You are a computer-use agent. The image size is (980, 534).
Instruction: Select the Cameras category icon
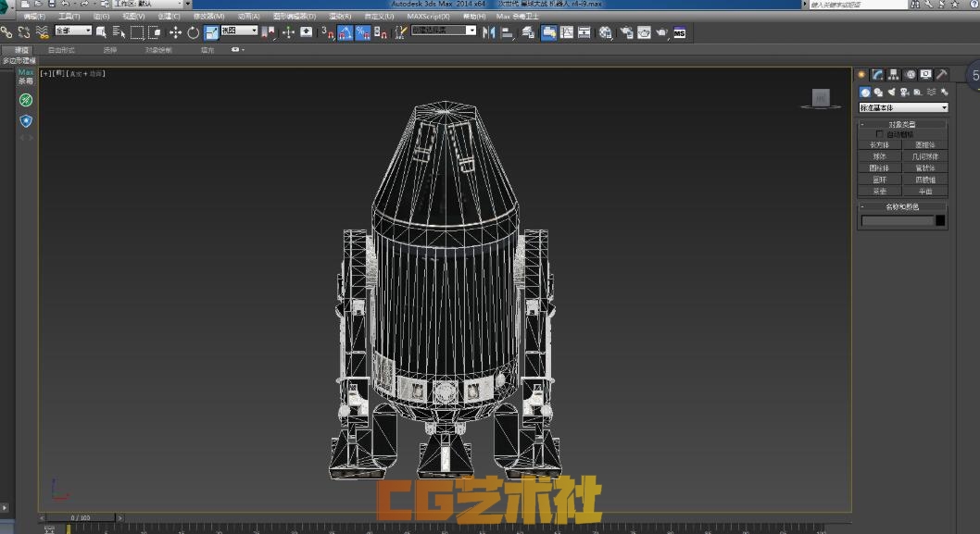[904, 93]
